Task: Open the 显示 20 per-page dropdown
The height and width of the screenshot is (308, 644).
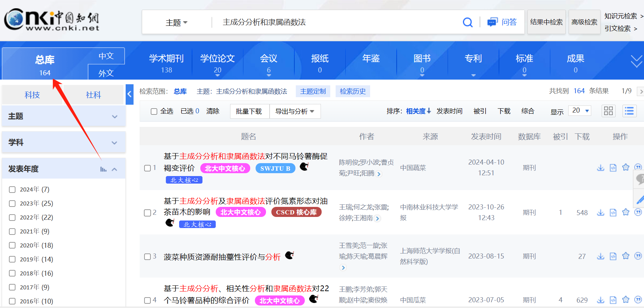Action: point(580,111)
